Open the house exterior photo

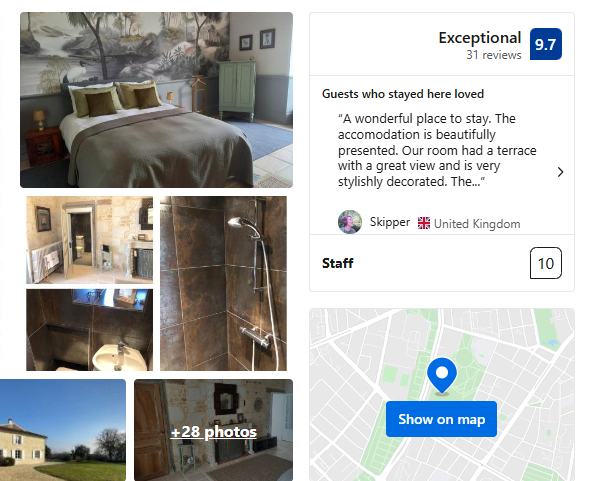click(63, 430)
